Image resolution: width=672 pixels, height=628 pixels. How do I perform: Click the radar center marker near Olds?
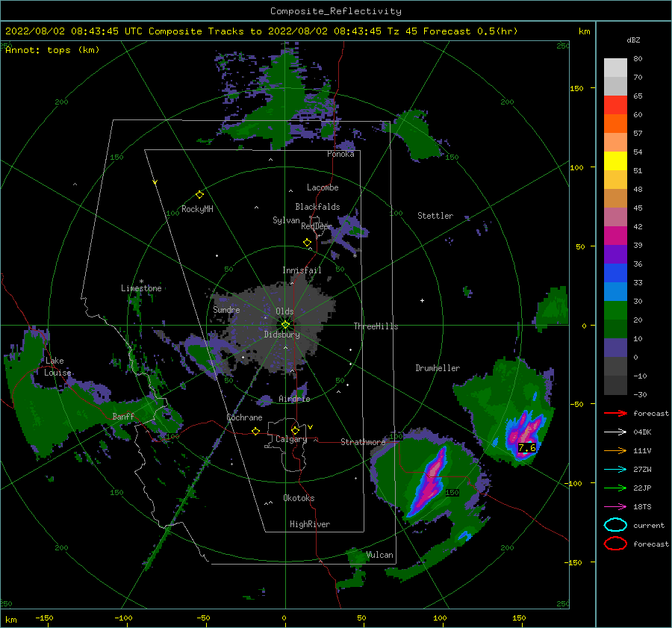pyautogui.click(x=285, y=325)
